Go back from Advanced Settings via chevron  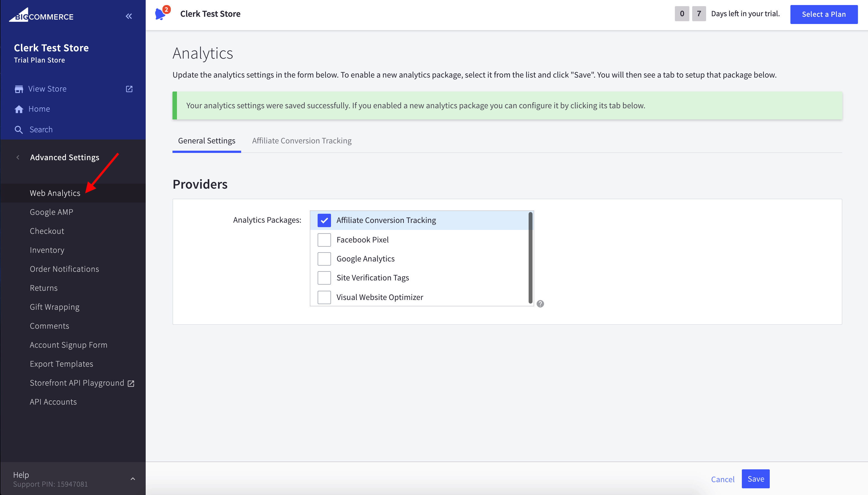(18, 157)
